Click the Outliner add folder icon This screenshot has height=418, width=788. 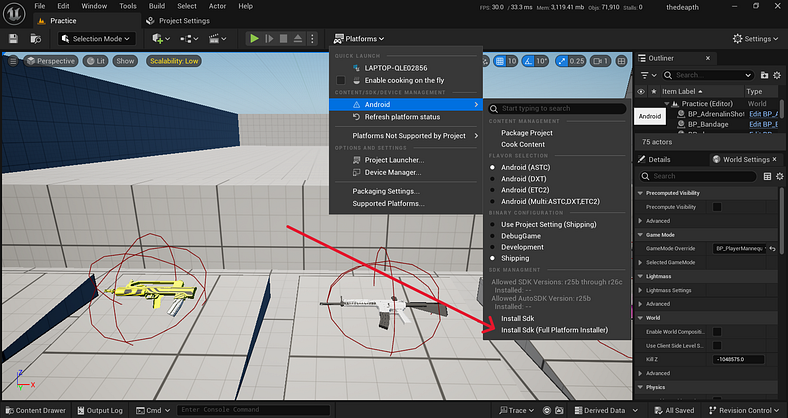tap(764, 75)
